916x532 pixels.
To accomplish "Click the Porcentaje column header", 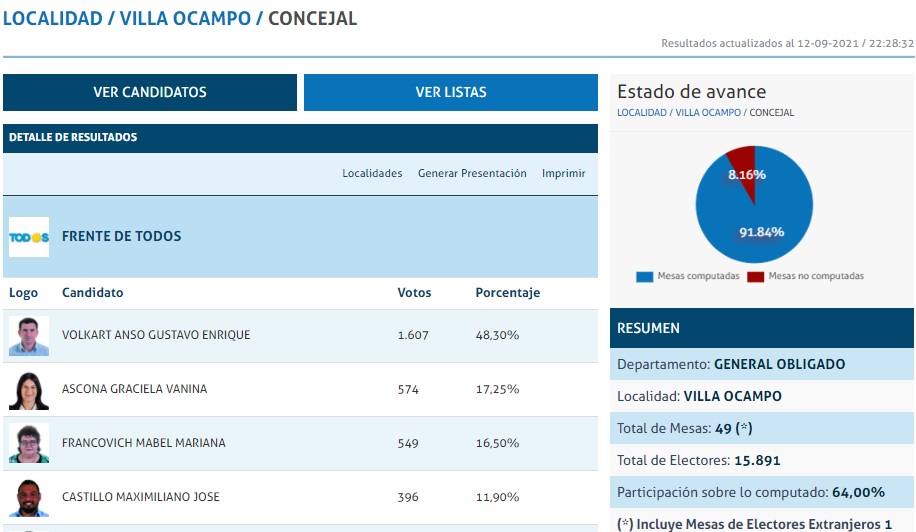I will [508, 293].
